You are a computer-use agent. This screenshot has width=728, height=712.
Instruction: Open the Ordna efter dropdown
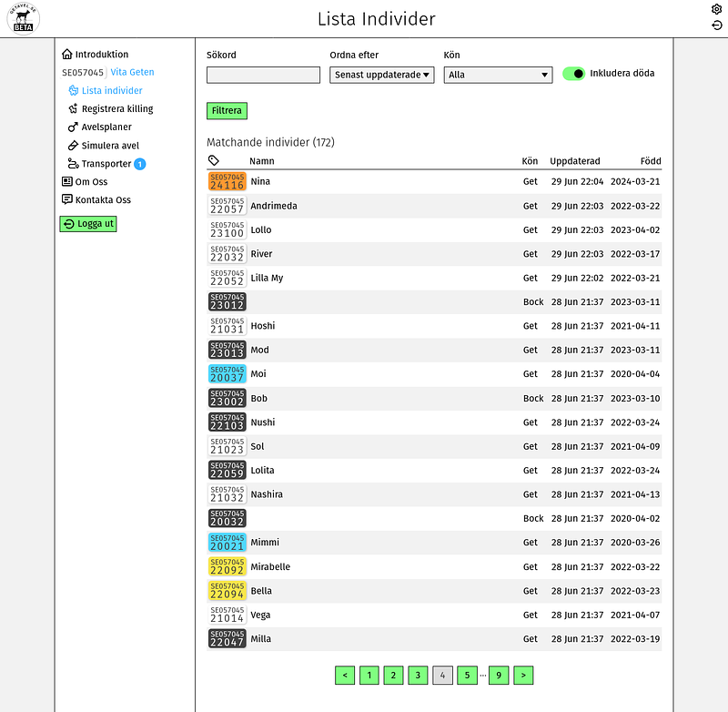(381, 75)
